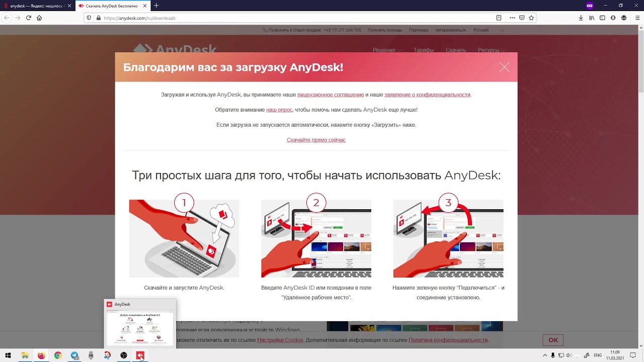
Task: Show site security padlock info
Action: tap(98, 18)
